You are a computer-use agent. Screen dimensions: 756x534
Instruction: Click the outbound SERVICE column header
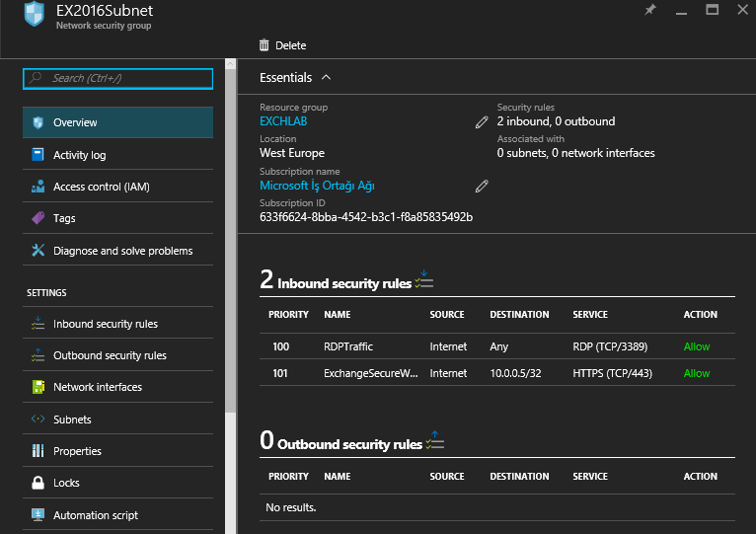tap(590, 477)
